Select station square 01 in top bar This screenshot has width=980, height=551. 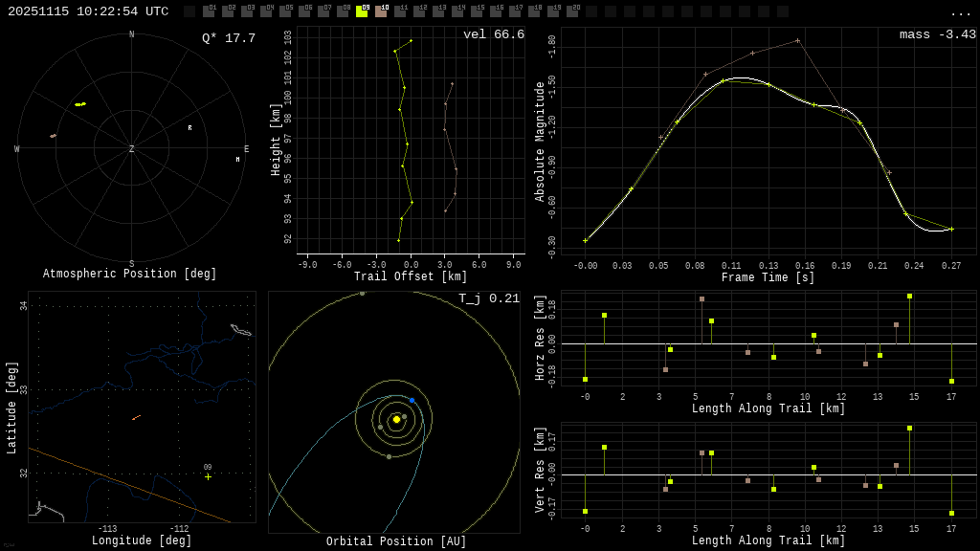click(209, 11)
